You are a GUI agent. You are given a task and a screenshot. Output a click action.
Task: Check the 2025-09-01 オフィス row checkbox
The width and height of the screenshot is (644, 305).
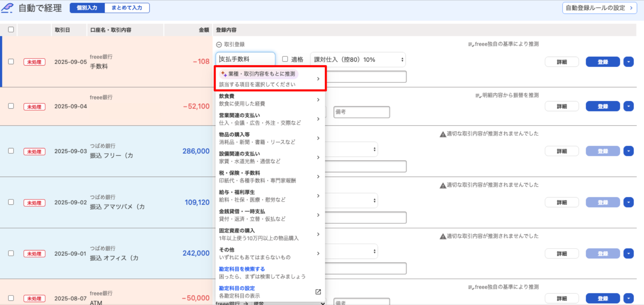tap(11, 253)
